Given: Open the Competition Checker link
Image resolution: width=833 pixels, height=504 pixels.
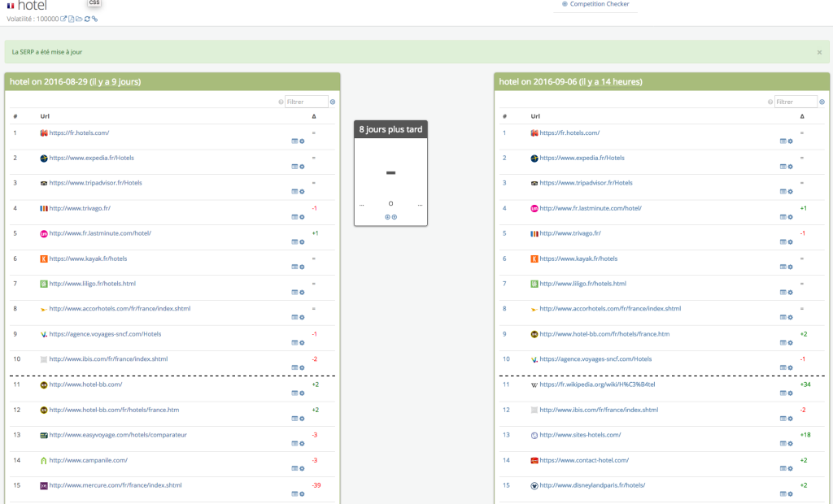Looking at the screenshot, I should coord(595,4).
